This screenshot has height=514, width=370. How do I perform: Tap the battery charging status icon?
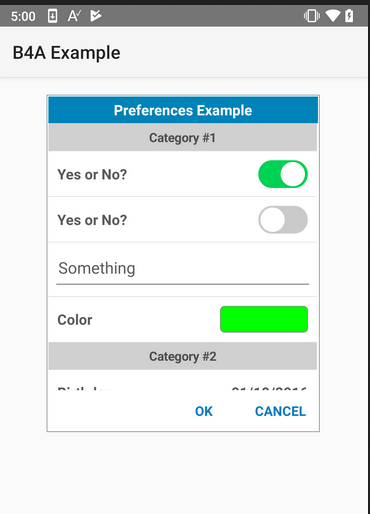(349, 16)
